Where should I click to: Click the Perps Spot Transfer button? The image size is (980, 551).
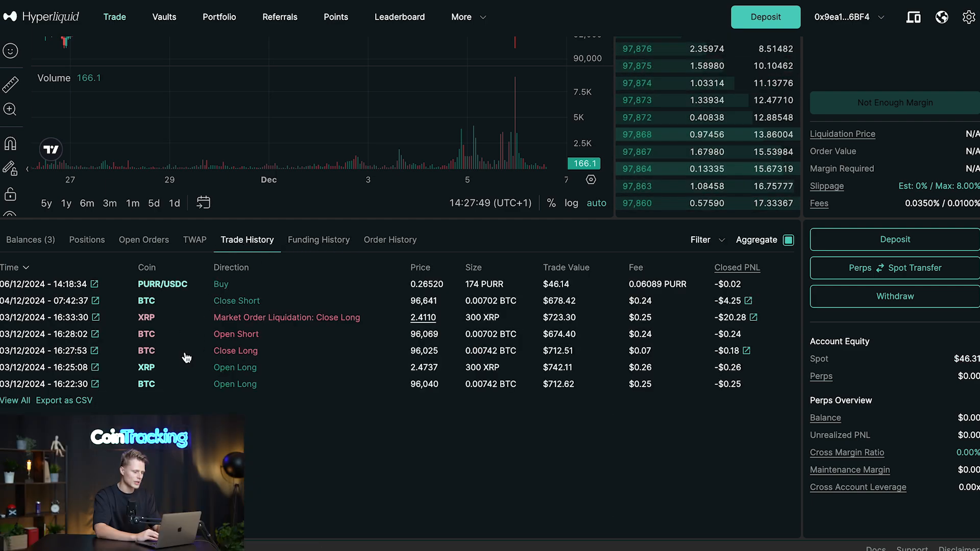pos(895,268)
